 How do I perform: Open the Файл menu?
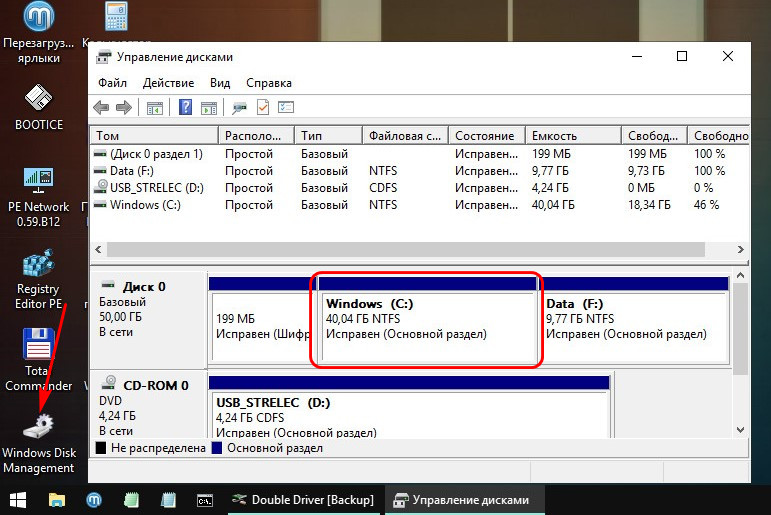click(112, 83)
